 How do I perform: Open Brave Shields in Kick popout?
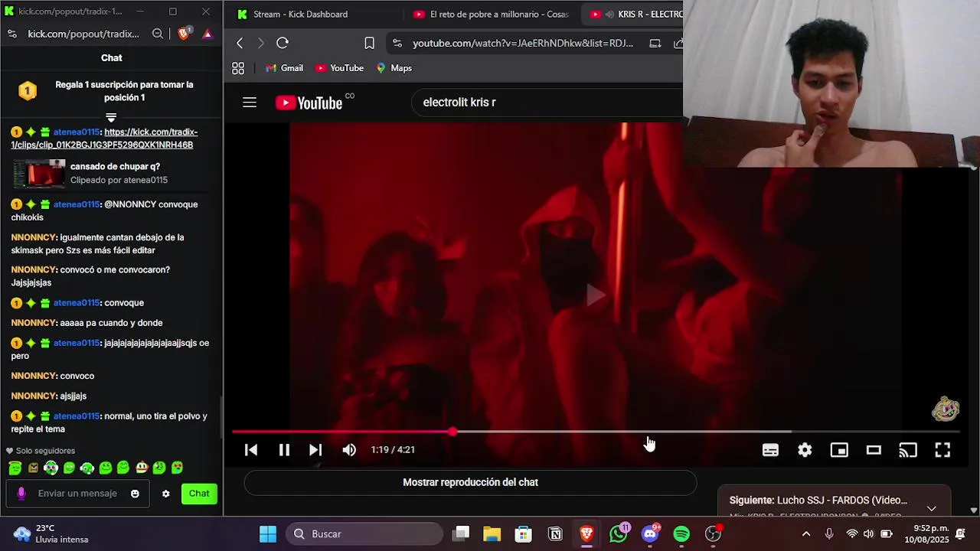(184, 33)
